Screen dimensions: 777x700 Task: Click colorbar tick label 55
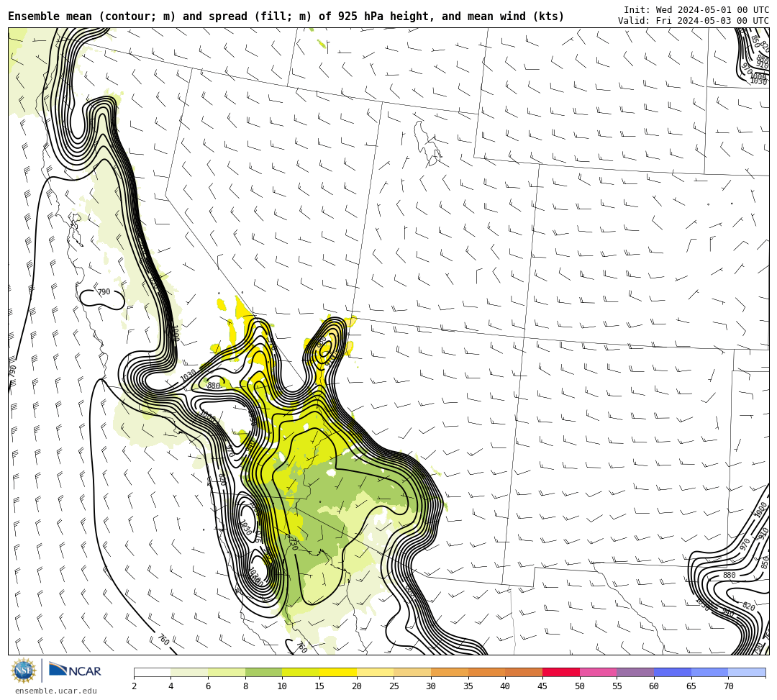point(617,686)
